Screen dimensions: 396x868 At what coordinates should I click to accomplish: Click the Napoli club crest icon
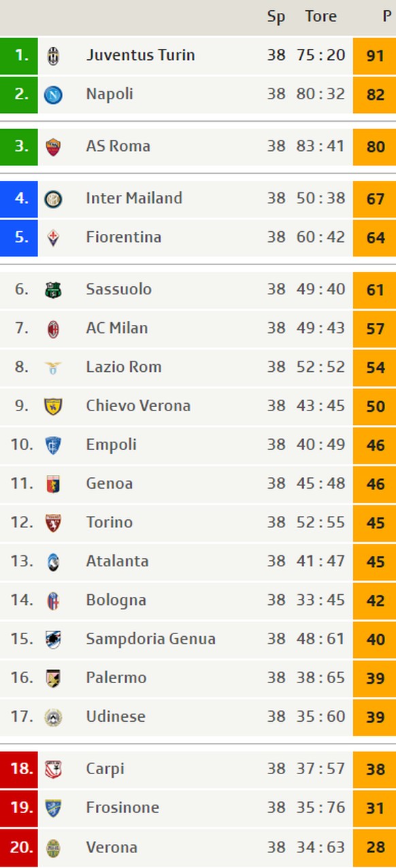(x=53, y=94)
